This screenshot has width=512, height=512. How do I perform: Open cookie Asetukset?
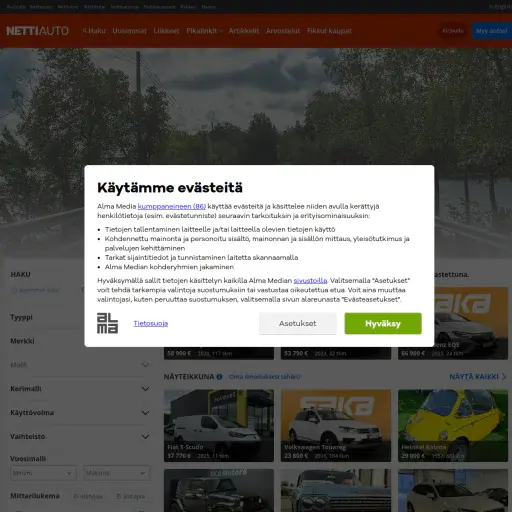(298, 323)
